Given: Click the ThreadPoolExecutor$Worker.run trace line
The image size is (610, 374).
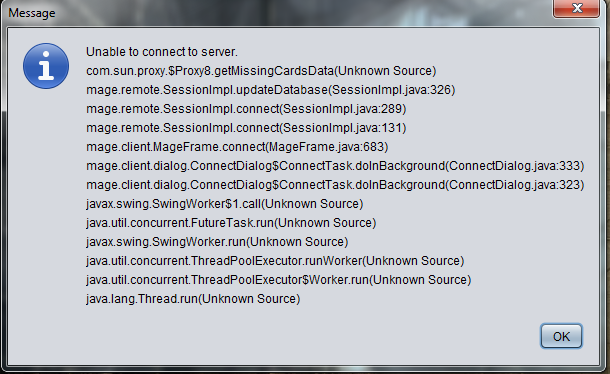Looking at the screenshot, I should tap(279, 280).
